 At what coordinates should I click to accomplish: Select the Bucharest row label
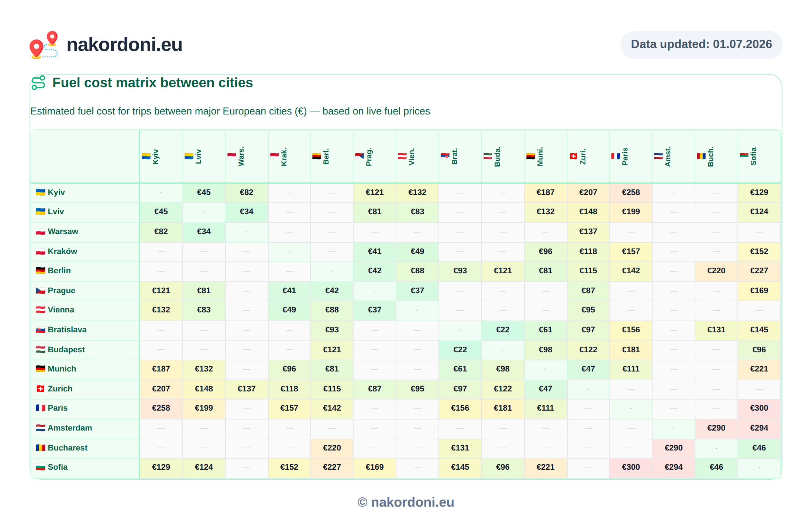[68, 448]
